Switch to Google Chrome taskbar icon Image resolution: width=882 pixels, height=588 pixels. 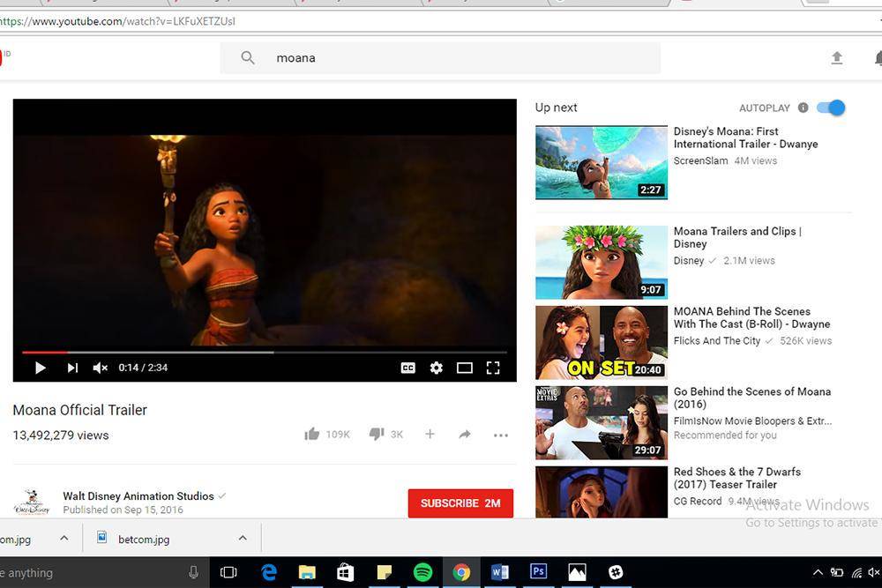(x=461, y=572)
